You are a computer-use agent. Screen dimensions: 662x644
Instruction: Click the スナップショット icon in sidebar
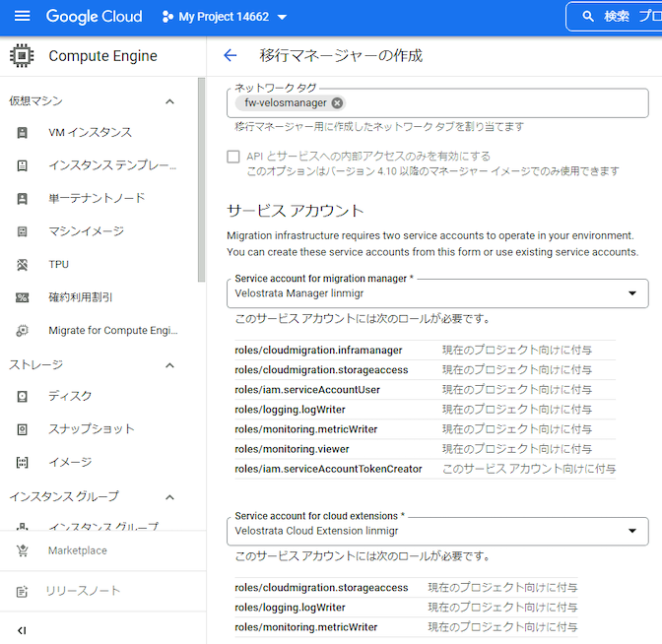tap(23, 429)
